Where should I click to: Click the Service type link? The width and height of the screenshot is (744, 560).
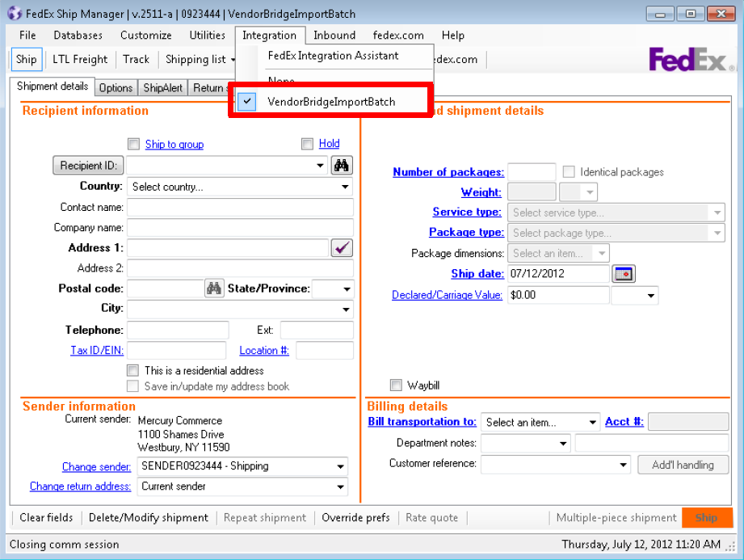tap(466, 212)
